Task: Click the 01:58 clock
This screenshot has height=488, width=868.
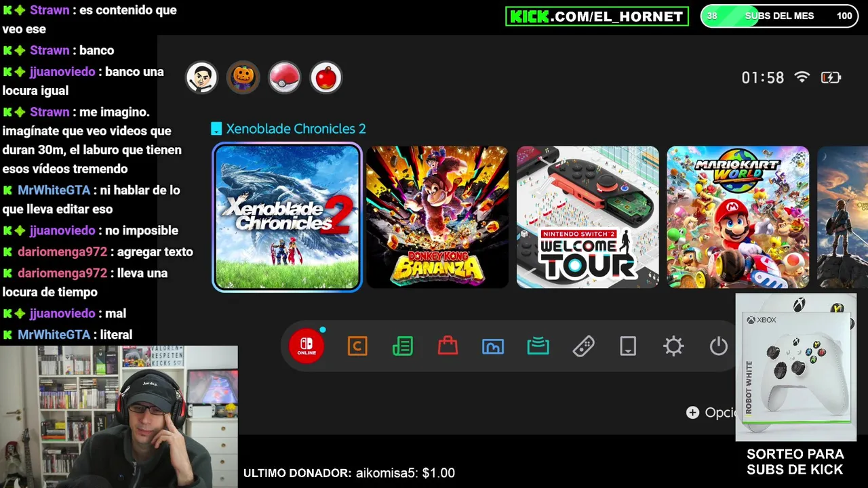Action: (762, 77)
